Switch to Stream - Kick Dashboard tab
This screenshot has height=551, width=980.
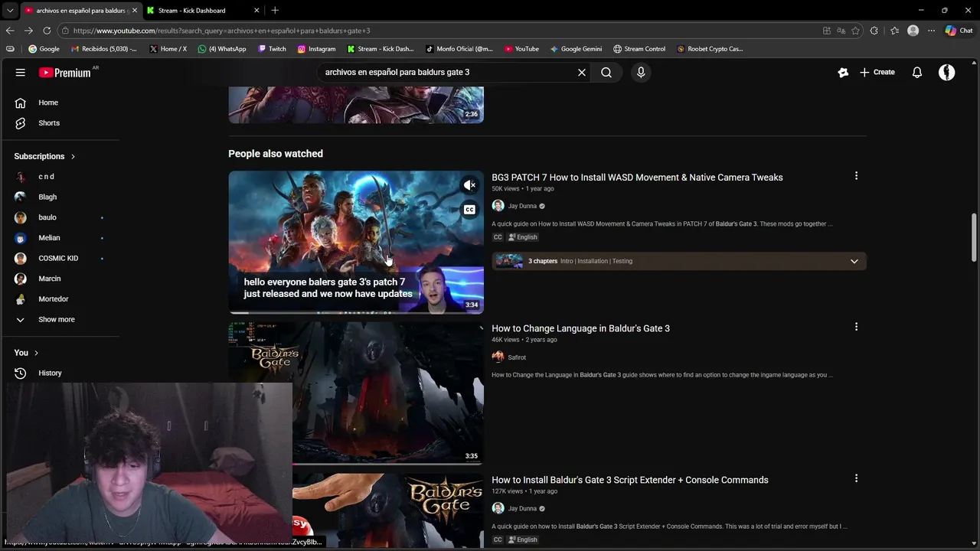coord(191,11)
